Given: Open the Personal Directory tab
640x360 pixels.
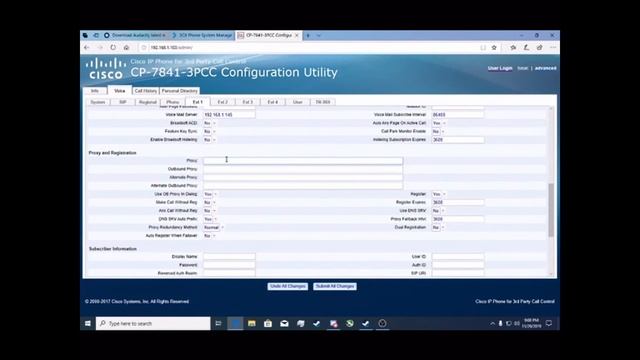Looking at the screenshot, I should (180, 91).
